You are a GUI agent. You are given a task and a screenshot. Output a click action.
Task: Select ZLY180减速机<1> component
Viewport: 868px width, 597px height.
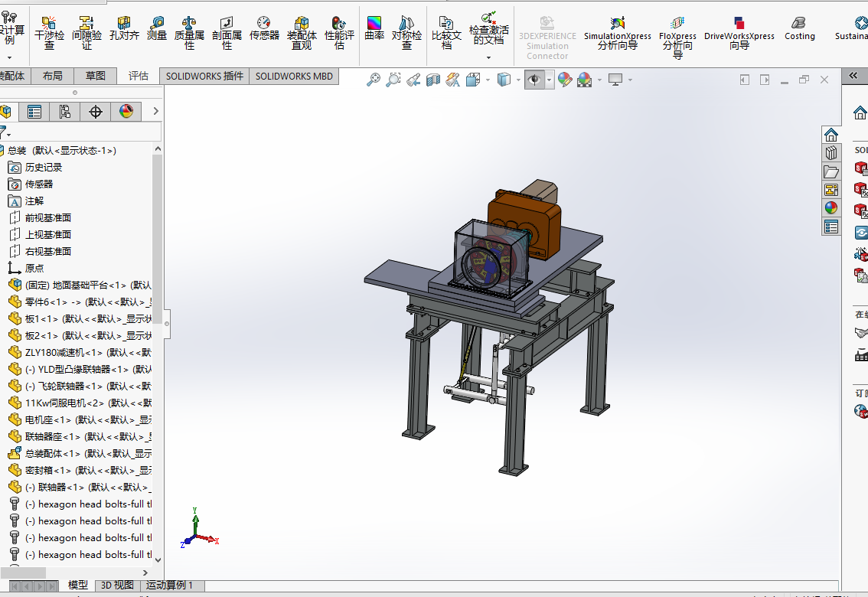[80, 352]
